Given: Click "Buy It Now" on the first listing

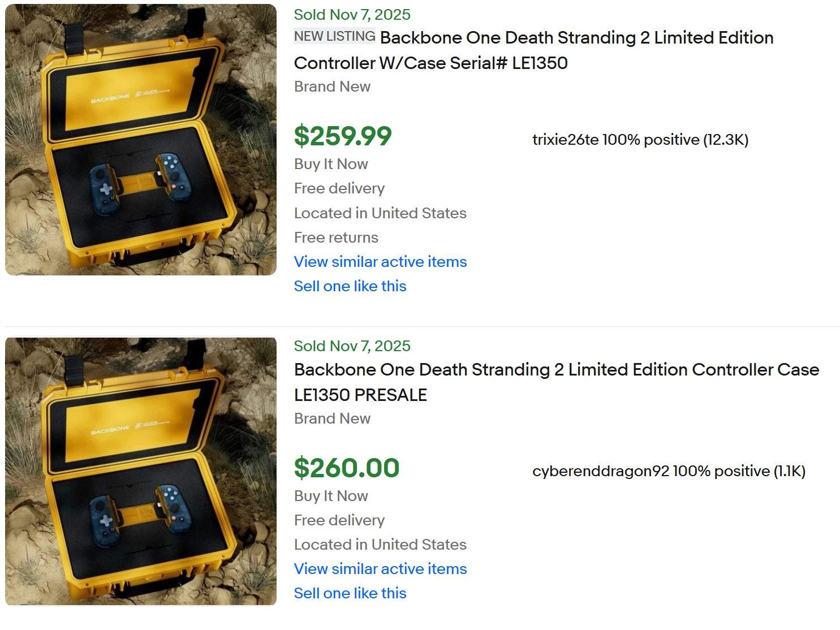Looking at the screenshot, I should coord(330,164).
